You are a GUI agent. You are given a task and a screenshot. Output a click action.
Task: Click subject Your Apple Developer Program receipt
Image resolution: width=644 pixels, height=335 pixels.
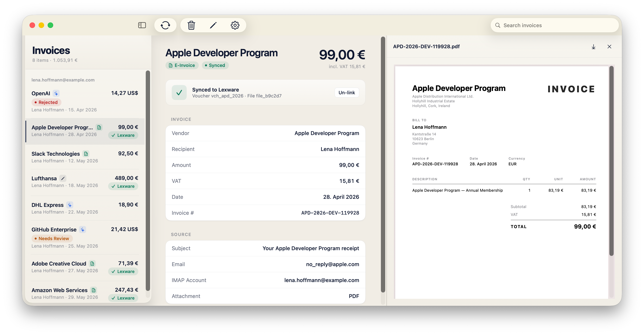tap(311, 248)
